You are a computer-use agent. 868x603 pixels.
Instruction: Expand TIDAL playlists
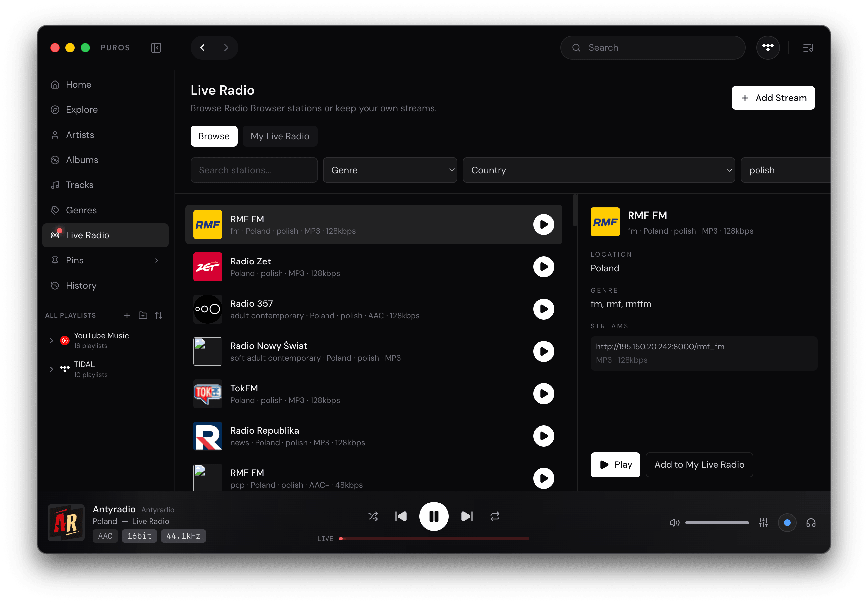click(x=51, y=369)
